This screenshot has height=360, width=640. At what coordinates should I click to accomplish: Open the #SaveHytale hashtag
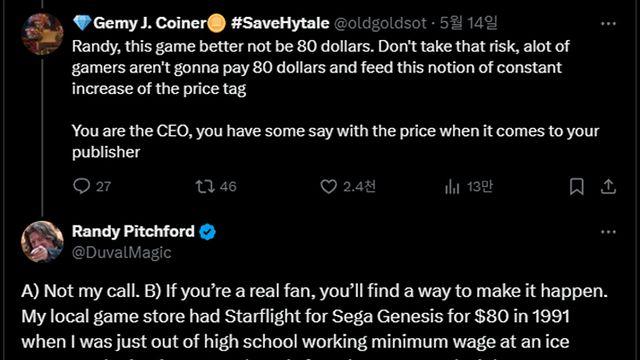click(x=280, y=23)
